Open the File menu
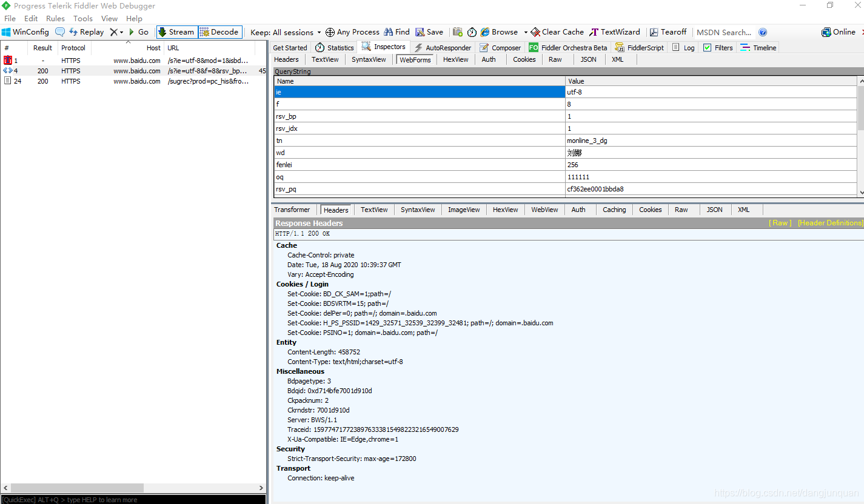Viewport: 864px width, 504px height. coord(10,19)
